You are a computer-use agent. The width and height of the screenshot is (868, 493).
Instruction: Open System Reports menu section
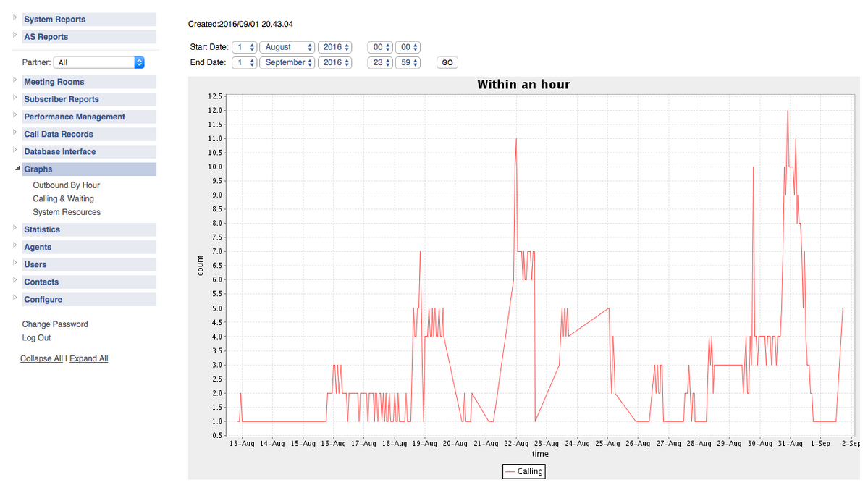pos(89,20)
